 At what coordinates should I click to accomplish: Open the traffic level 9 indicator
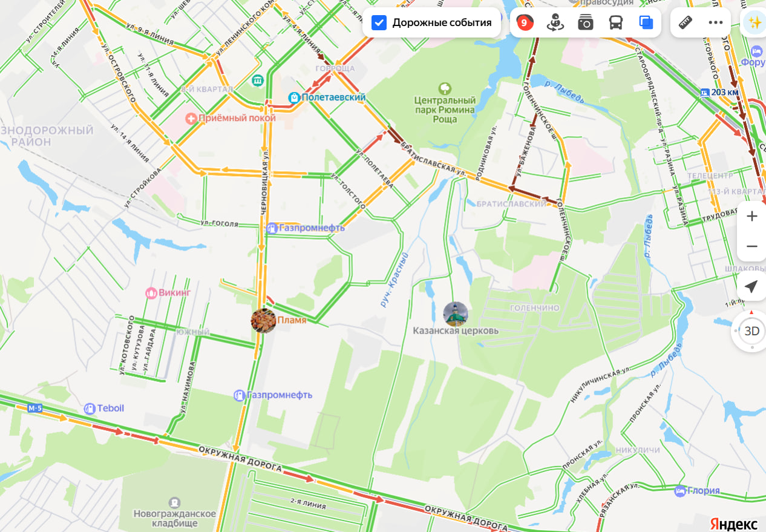(x=525, y=23)
